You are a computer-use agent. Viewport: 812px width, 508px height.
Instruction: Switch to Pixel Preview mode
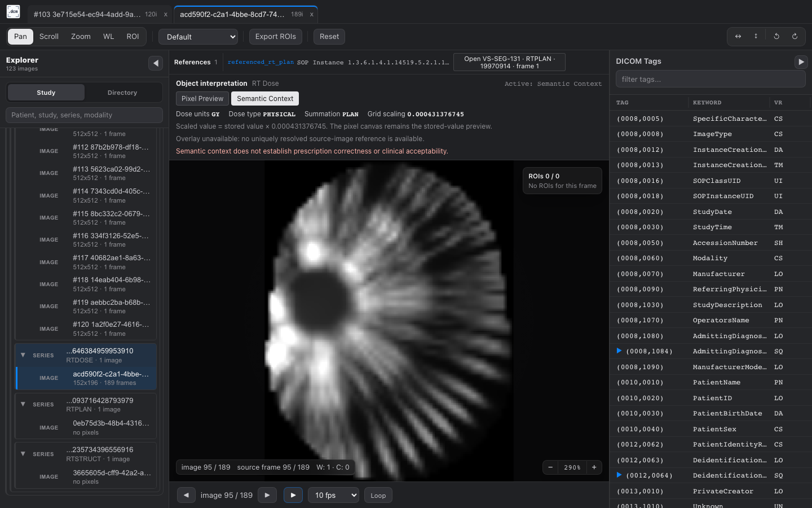pyautogui.click(x=202, y=99)
